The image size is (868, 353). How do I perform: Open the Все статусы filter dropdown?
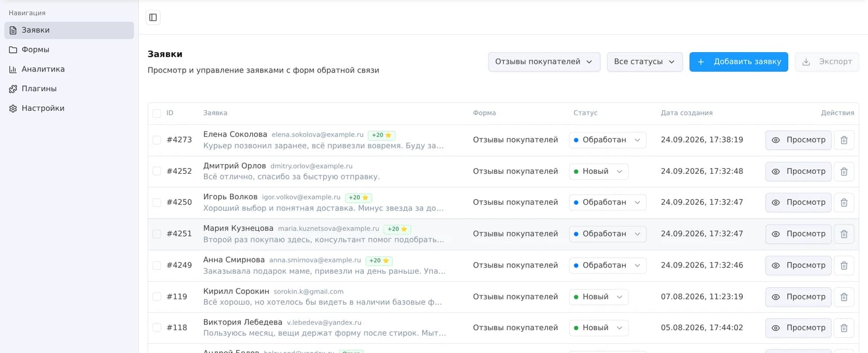[x=644, y=62]
